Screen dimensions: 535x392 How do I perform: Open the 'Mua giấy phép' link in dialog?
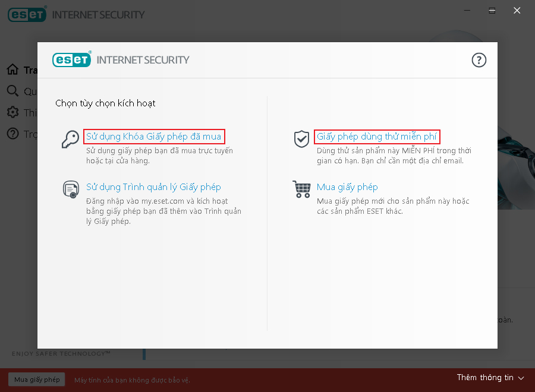pos(347,187)
